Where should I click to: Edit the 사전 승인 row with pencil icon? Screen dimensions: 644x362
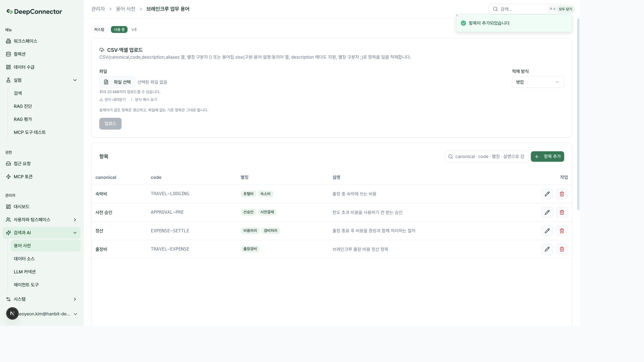tap(547, 212)
